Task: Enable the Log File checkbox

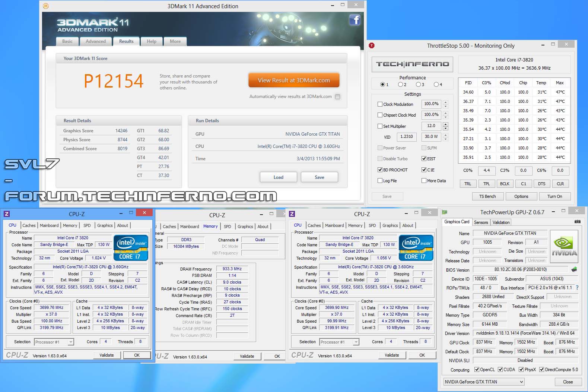Action: point(380,181)
